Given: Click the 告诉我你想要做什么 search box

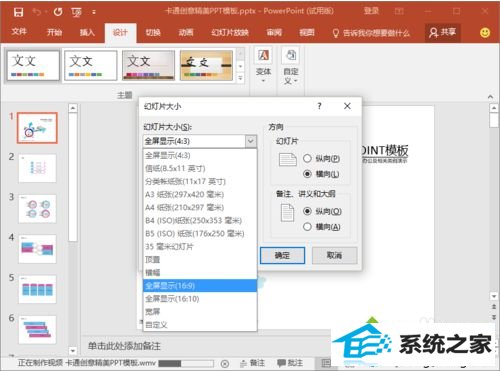Looking at the screenshot, I should 371,33.
